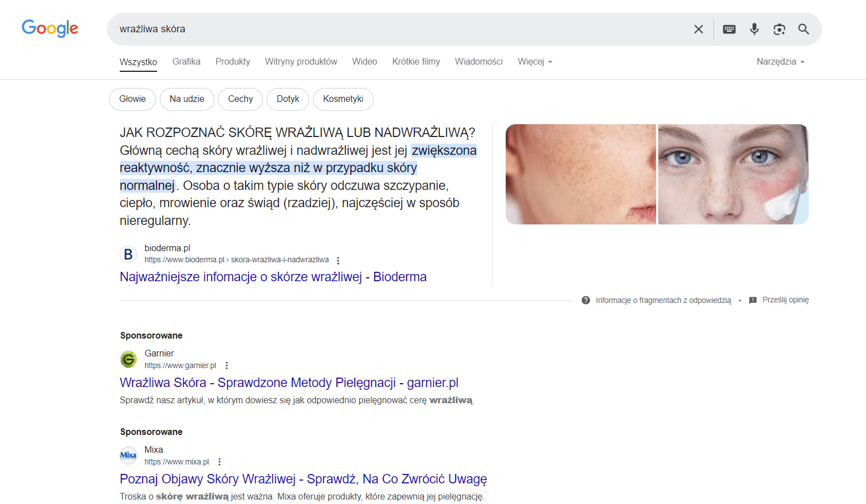
Task: Click the Bioderma site favicon
Action: coord(128,254)
